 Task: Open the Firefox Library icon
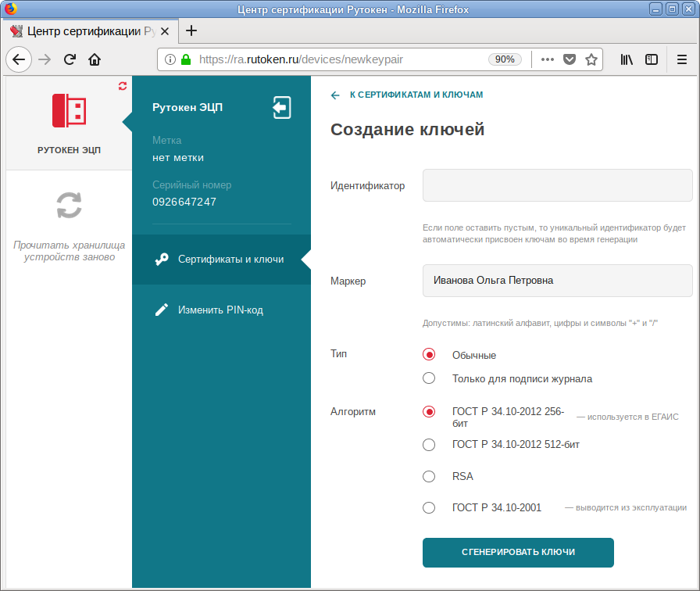pyautogui.click(x=627, y=59)
